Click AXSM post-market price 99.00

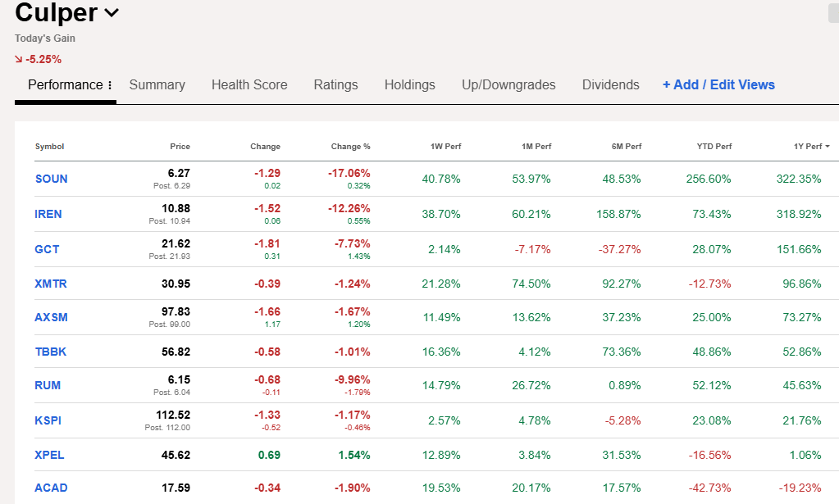(170, 325)
